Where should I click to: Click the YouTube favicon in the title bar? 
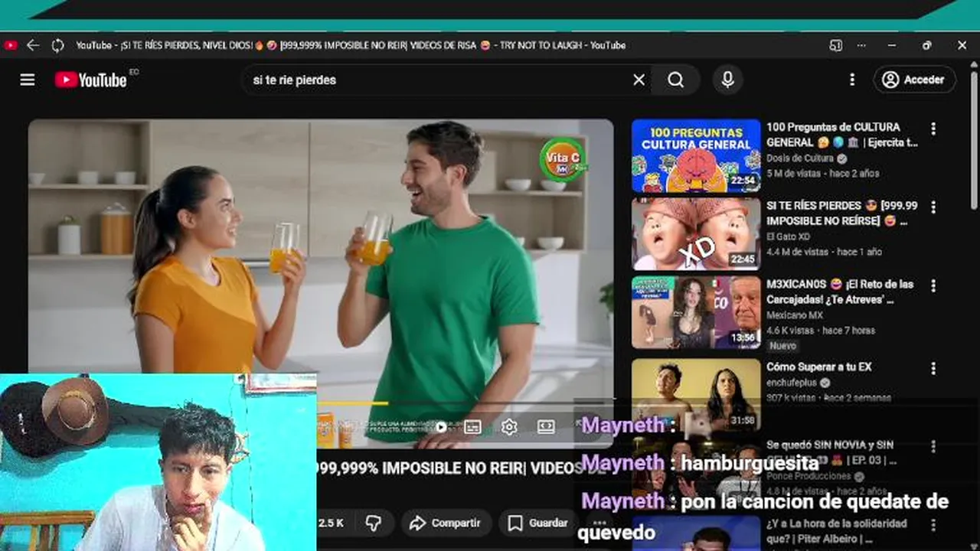(x=10, y=45)
